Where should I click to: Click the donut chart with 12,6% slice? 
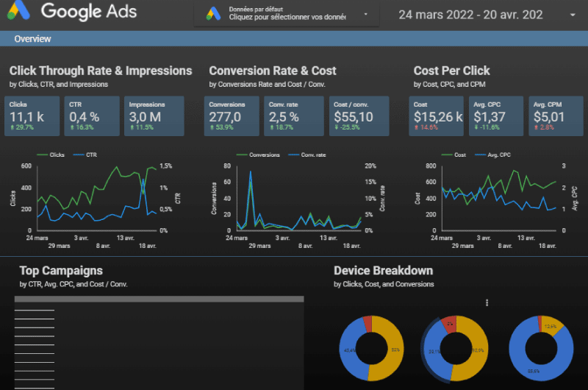[x=541, y=348]
